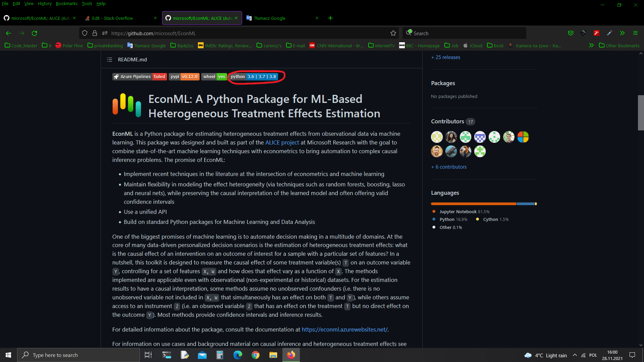This screenshot has width=644, height=362.
Task: Show more toolbar extensions chevron
Action: (x=622, y=33)
